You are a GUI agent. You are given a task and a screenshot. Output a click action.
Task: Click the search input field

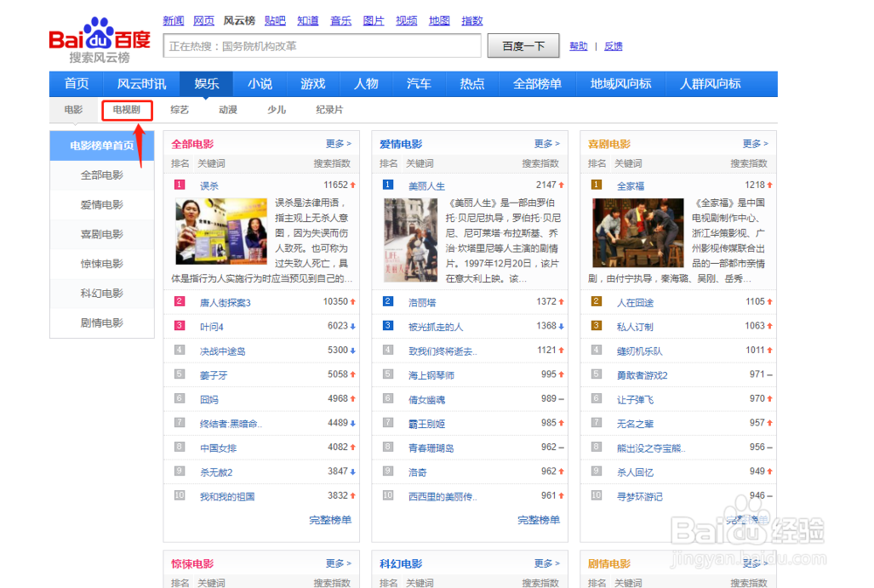click(x=323, y=45)
